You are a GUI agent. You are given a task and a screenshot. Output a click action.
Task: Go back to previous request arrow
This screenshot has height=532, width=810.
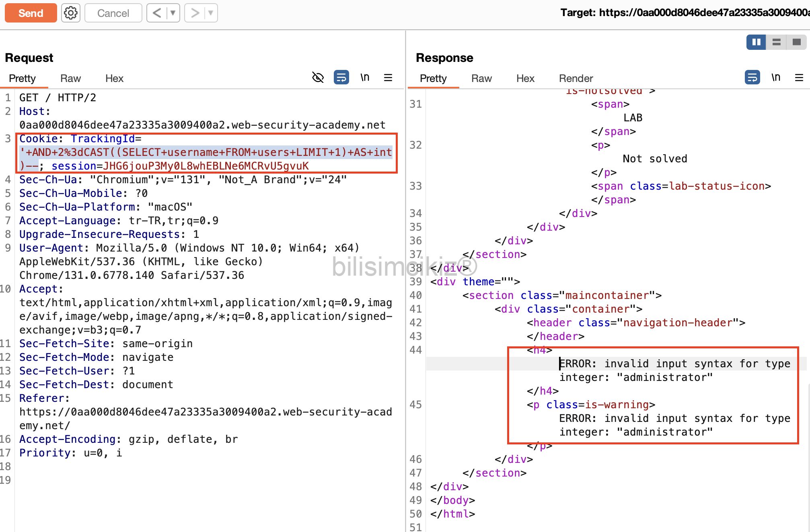157,13
